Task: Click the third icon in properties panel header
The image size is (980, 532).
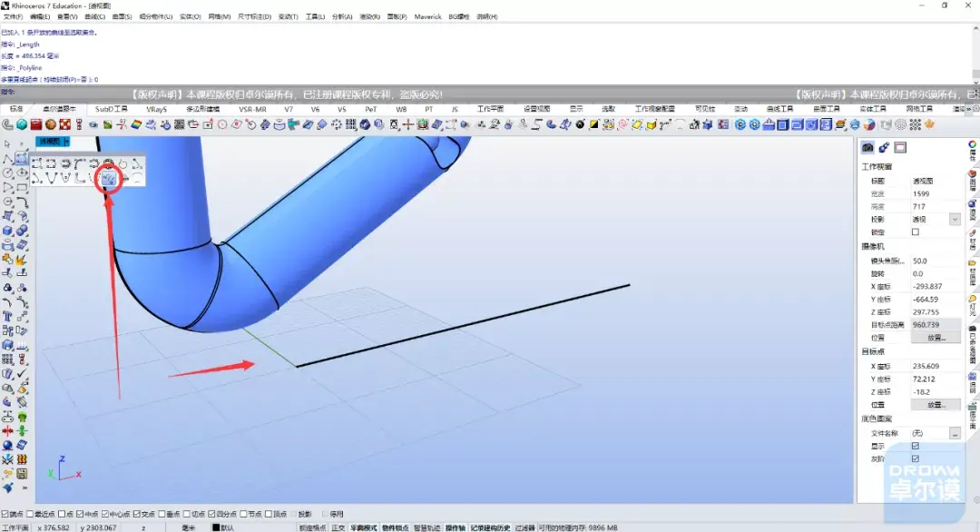Action: [x=900, y=147]
